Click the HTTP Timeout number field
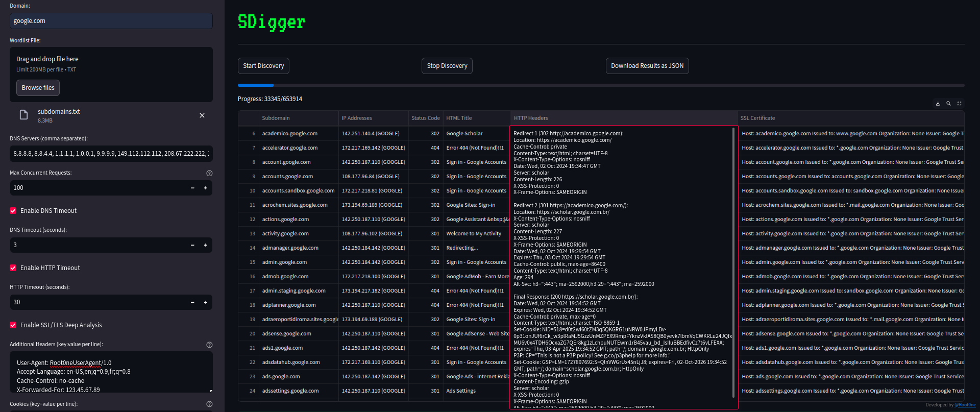Screen dimensions: 980x412 point(98,302)
